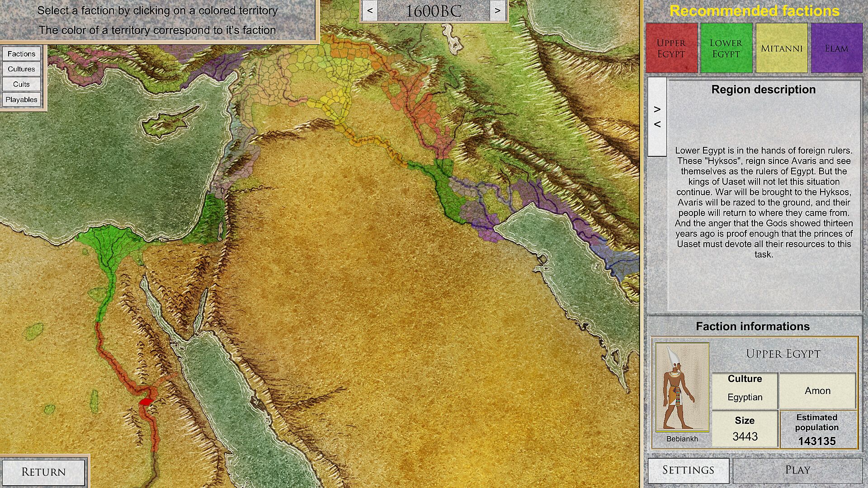This screenshot has width=868, height=488.
Task: Advance to the next year using the right arrow
Action: point(497,10)
